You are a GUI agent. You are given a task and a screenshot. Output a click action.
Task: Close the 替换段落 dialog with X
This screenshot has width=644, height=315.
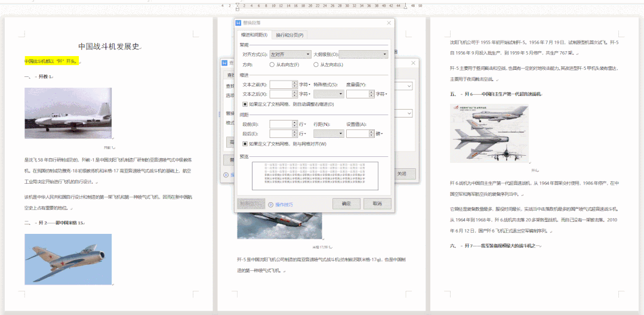tap(389, 23)
